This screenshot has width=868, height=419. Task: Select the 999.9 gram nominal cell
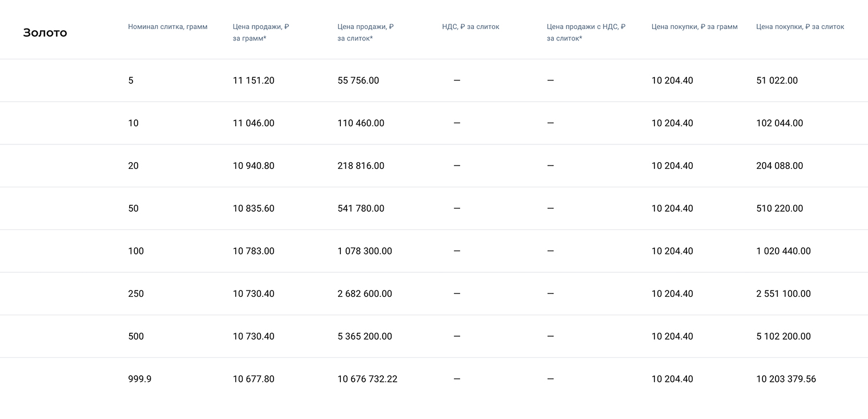pos(140,379)
